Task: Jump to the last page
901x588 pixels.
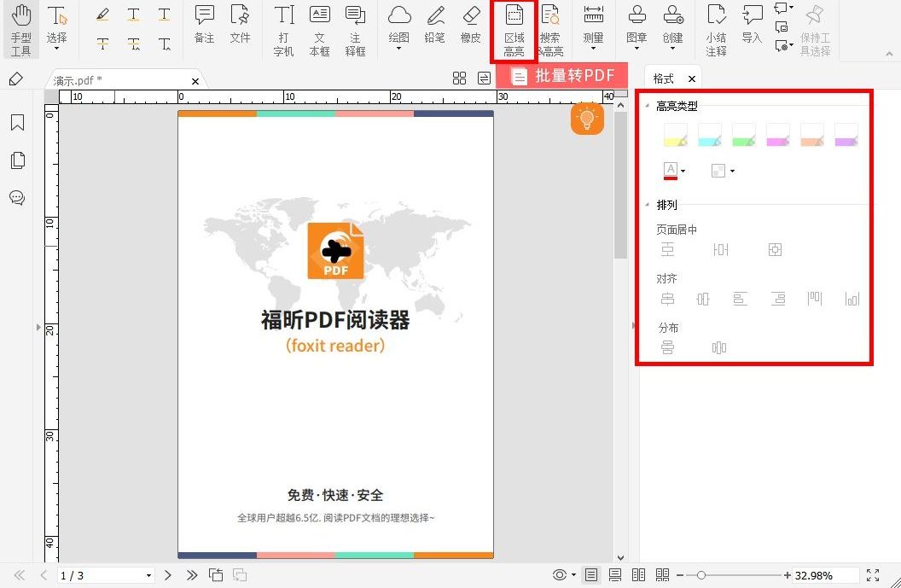Action: [x=192, y=575]
